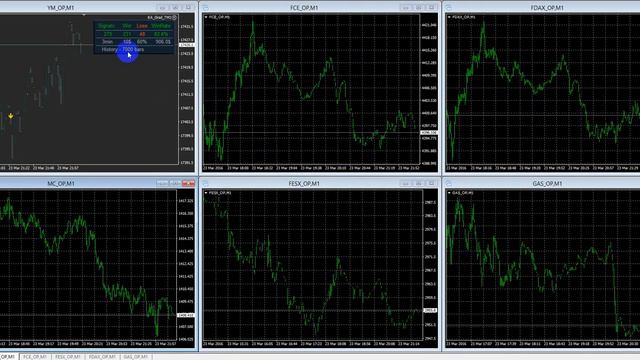This screenshot has height=360, width=640.
Task: Select the FESX_OP,M1 window title bar
Action: point(304,184)
